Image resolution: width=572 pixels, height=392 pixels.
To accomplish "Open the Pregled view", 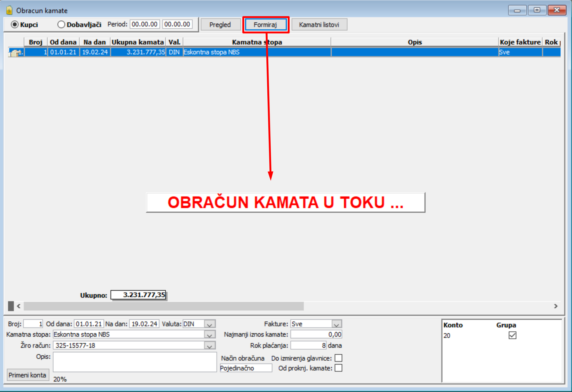I will (220, 25).
